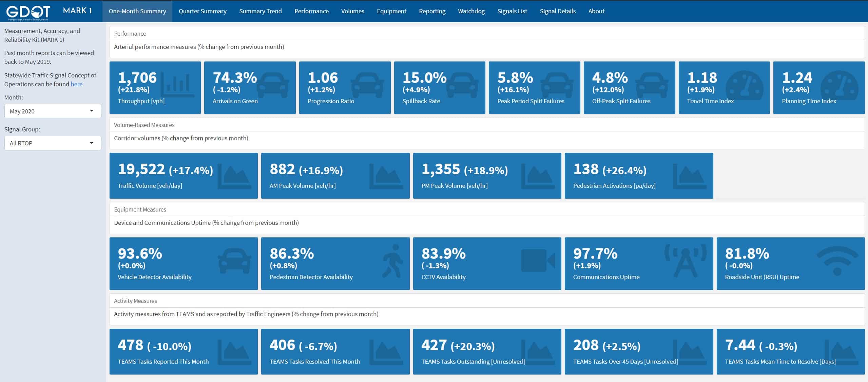Click the gauge icon on Travel Time Index
Image resolution: width=868 pixels, height=382 pixels.
click(x=744, y=85)
